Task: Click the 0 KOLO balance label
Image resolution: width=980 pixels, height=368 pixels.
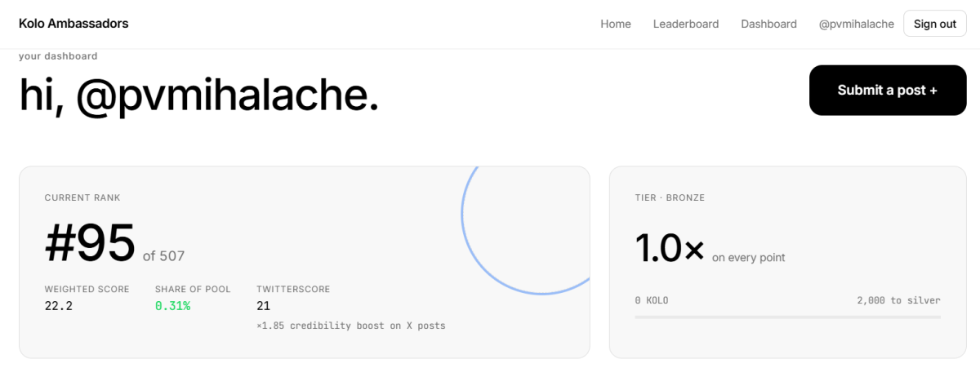Action: click(x=652, y=300)
